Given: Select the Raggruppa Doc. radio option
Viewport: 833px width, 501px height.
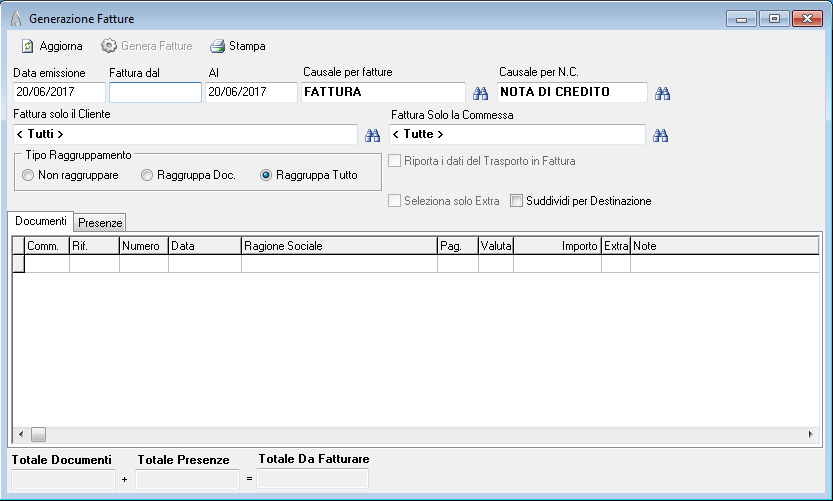Looking at the screenshot, I should (147, 175).
